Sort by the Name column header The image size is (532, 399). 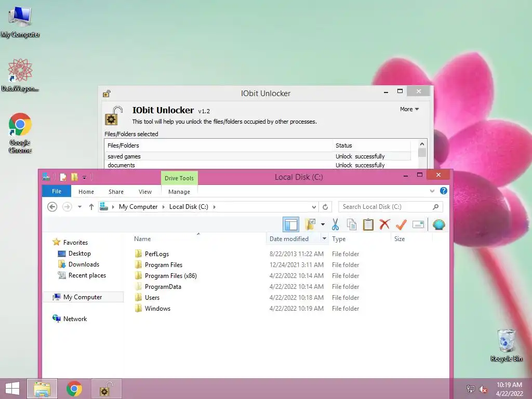click(142, 239)
